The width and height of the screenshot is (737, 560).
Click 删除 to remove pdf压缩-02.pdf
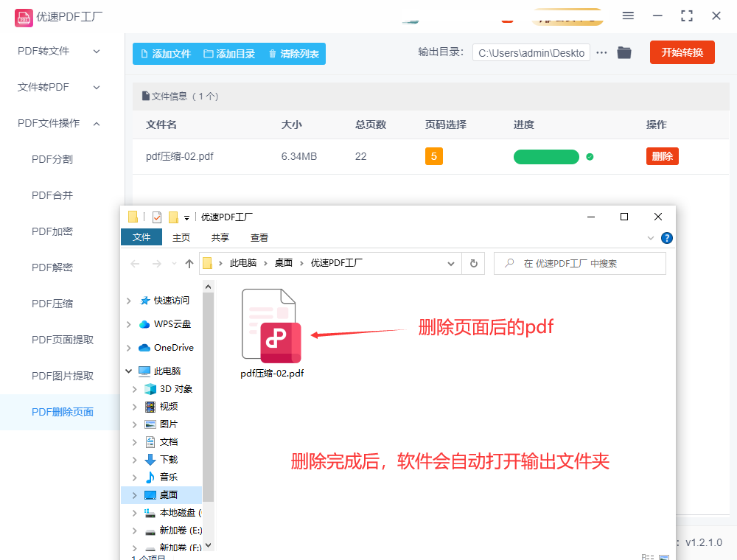[662, 156]
